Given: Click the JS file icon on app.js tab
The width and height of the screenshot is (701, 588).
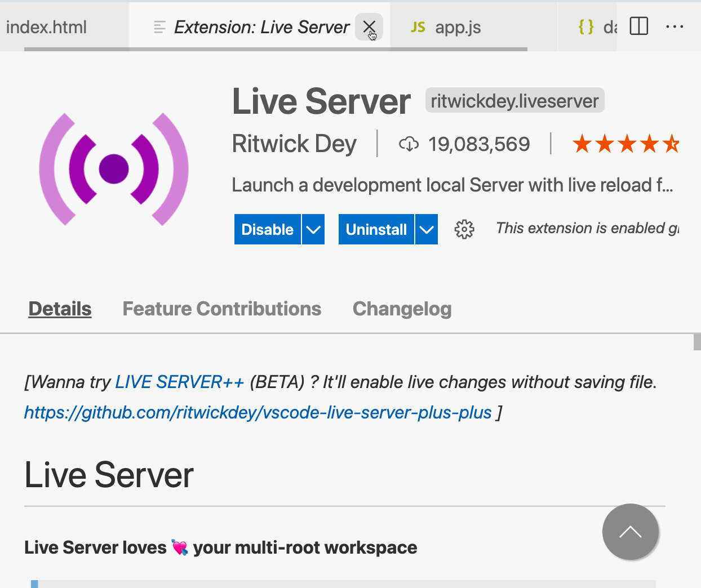Looking at the screenshot, I should point(418,27).
